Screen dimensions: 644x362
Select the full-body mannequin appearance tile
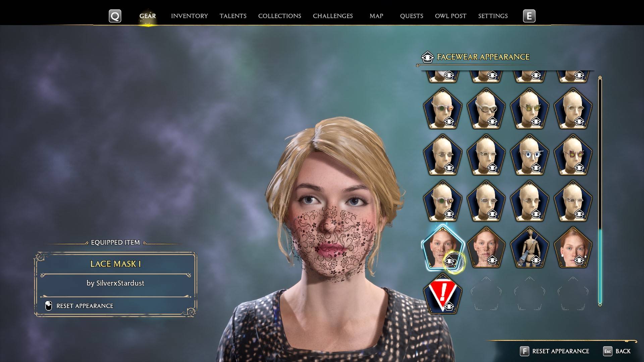pos(530,247)
